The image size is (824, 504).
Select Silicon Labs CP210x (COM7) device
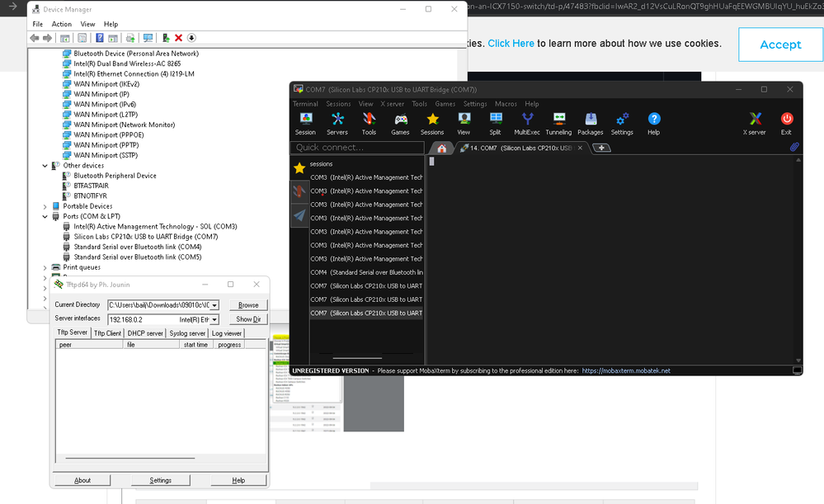pyautogui.click(x=145, y=237)
